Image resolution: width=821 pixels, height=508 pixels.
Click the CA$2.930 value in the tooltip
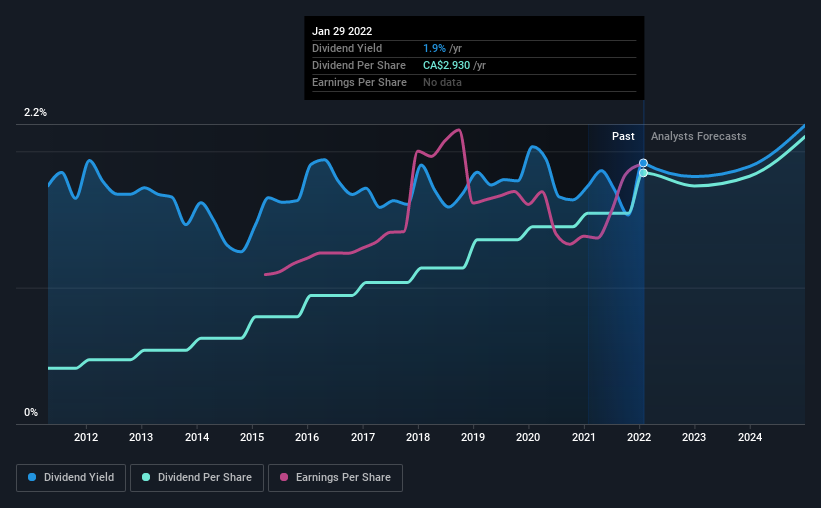point(446,65)
